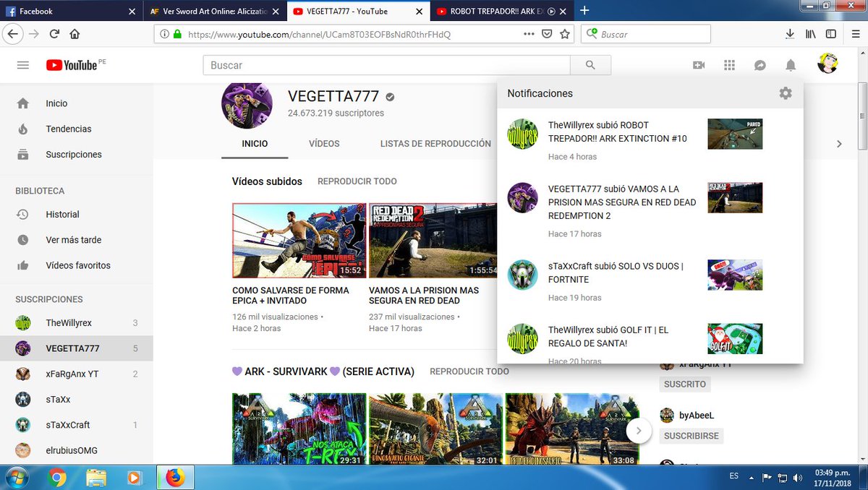
Task: Open elrubiusOMG subscription in sidebar
Action: coord(77,450)
